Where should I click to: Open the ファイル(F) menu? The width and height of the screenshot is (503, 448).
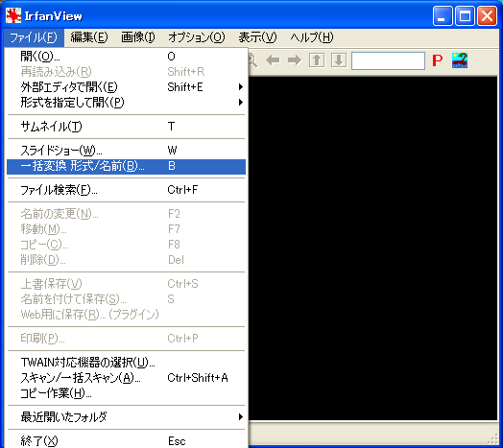coord(34,37)
